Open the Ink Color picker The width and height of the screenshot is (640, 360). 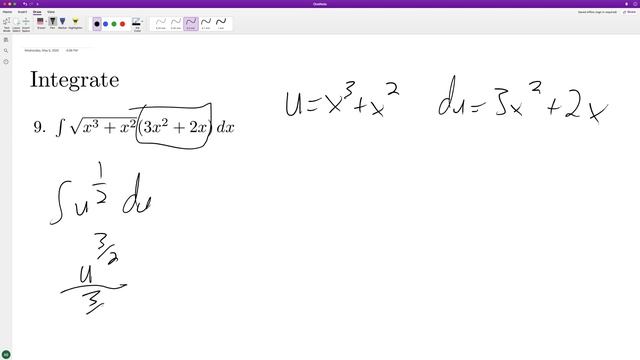[x=137, y=24]
